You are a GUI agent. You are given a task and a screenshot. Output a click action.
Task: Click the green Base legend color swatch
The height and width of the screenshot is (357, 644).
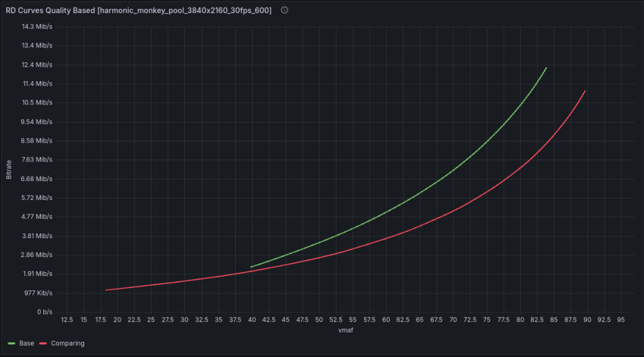point(12,344)
